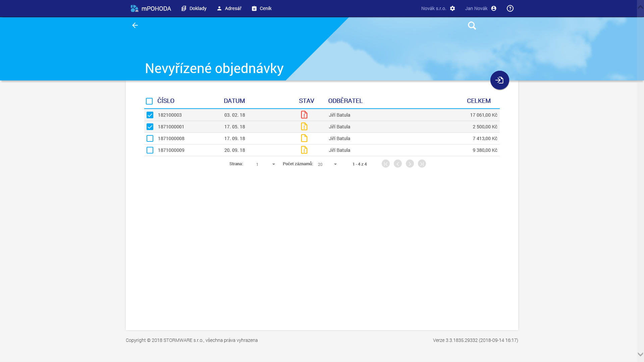This screenshot has width=644, height=362.
Task: Click the mPOHODA brand text
Action: 156,9
